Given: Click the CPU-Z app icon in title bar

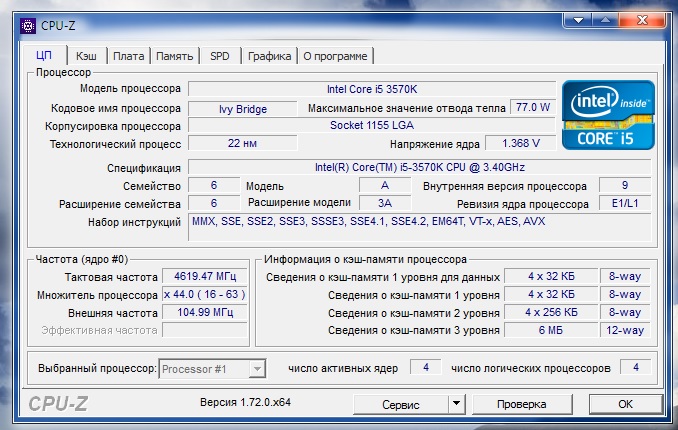Looking at the screenshot, I should [x=28, y=26].
